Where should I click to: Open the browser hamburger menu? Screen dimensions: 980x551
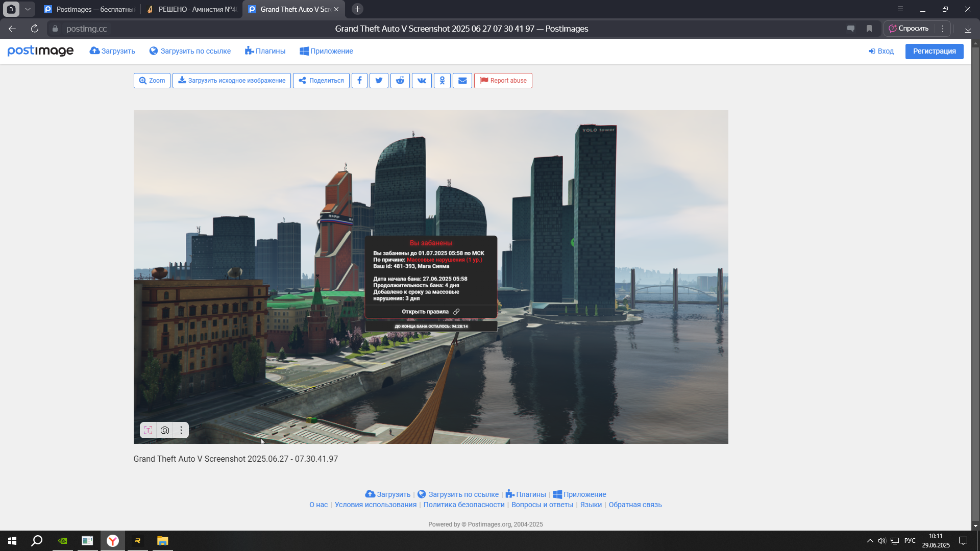900,9
